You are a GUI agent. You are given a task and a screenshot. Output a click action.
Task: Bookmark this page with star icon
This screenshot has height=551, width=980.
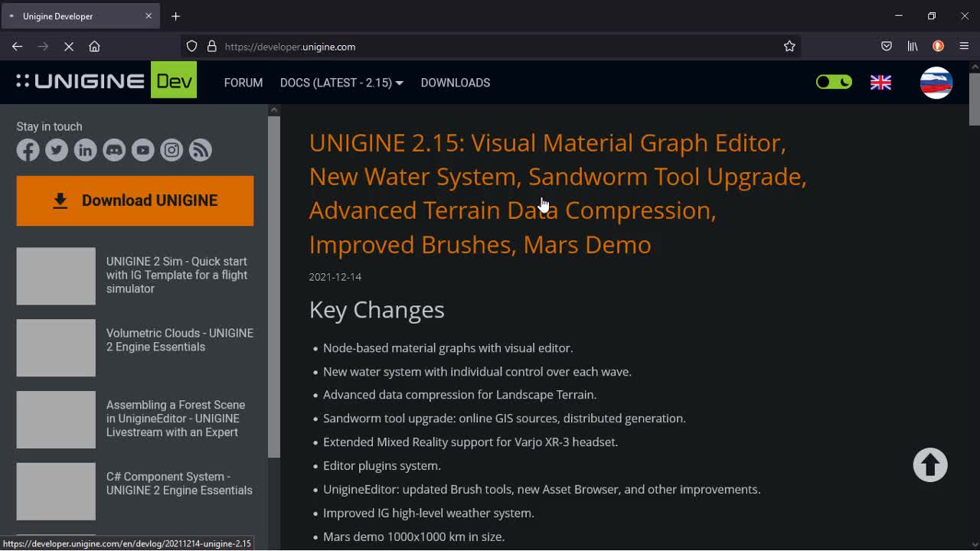point(789,47)
